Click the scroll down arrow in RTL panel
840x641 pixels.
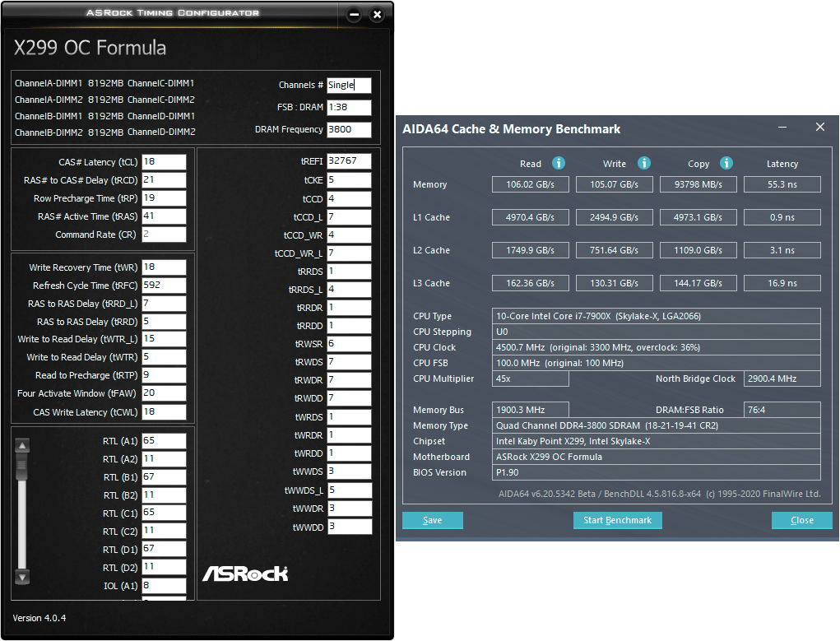22,577
